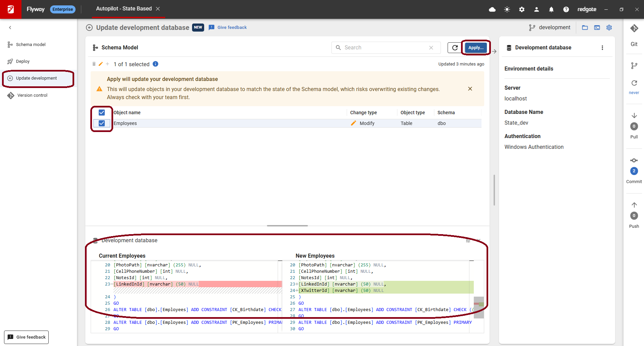Click Pull count badge showing 0
The image size is (644, 346).
click(634, 126)
